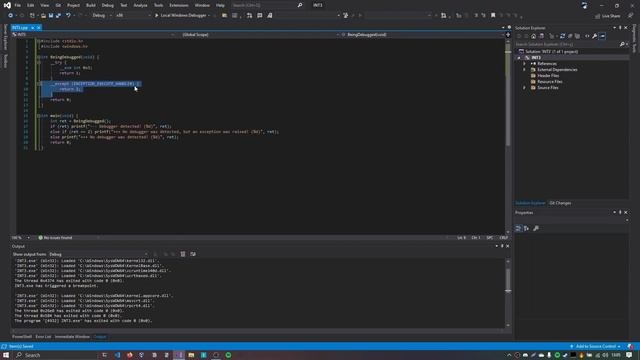640x360 pixels.
Task: Click the feedback icon beside Live Share
Action: [x=630, y=16]
